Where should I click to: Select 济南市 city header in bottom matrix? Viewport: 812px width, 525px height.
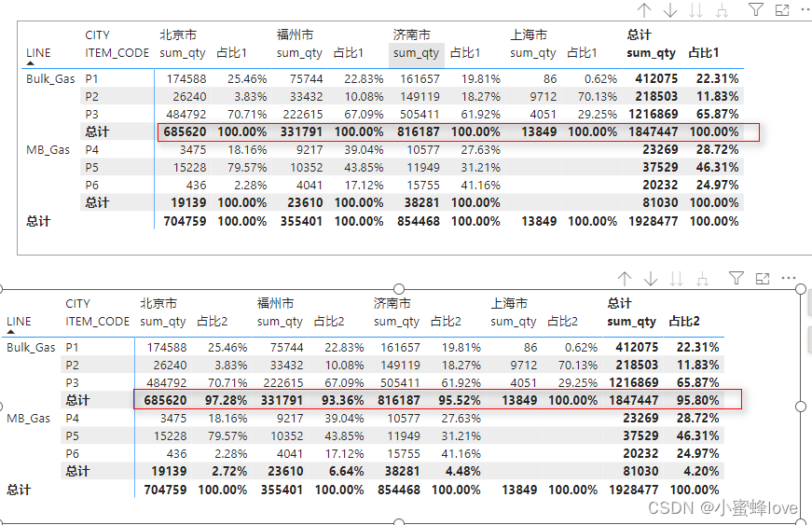pyautogui.click(x=392, y=303)
